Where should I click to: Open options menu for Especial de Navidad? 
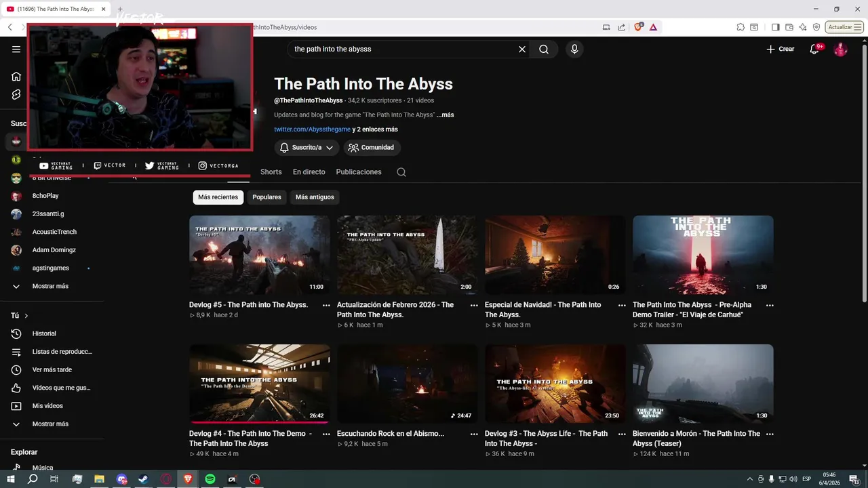622,306
